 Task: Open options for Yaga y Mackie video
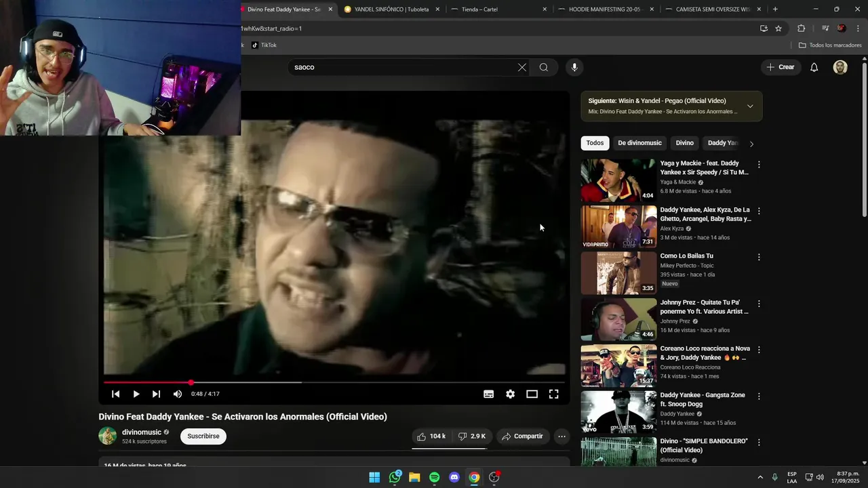click(759, 165)
